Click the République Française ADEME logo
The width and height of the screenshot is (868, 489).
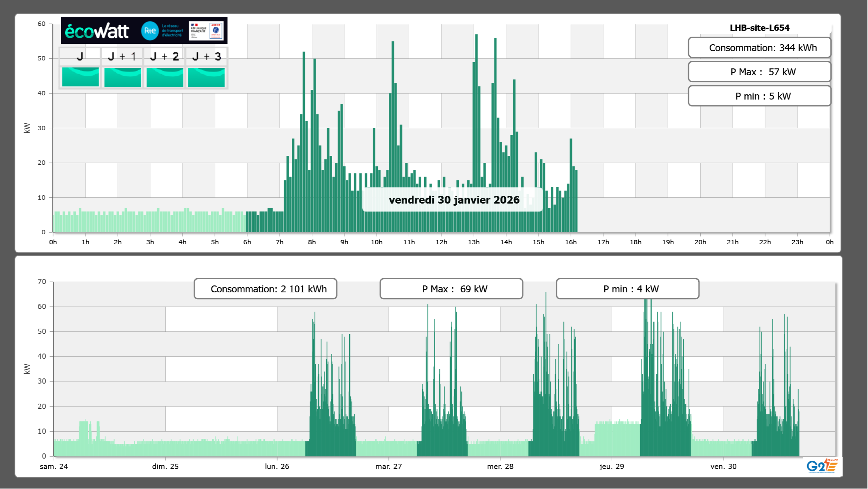pos(206,31)
